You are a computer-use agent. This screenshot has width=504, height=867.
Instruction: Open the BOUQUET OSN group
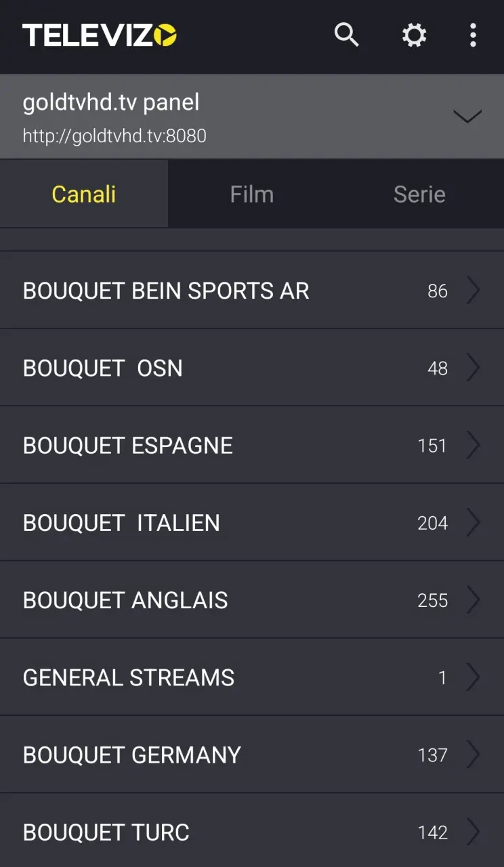252,368
